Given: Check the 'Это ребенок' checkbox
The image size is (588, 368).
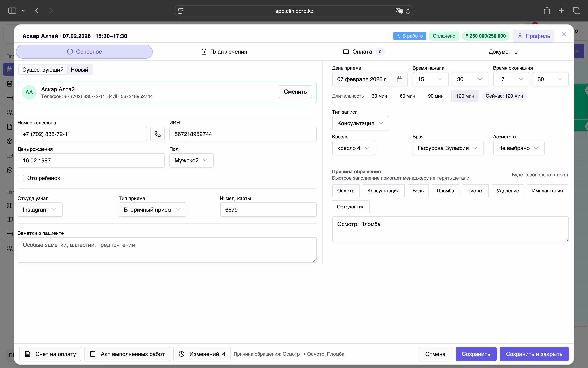Looking at the screenshot, I should tap(21, 178).
